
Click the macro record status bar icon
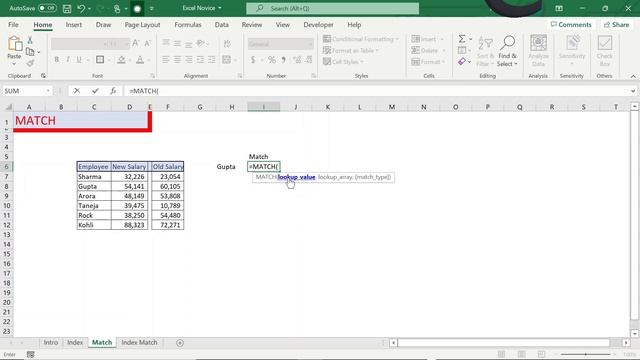click(31, 355)
